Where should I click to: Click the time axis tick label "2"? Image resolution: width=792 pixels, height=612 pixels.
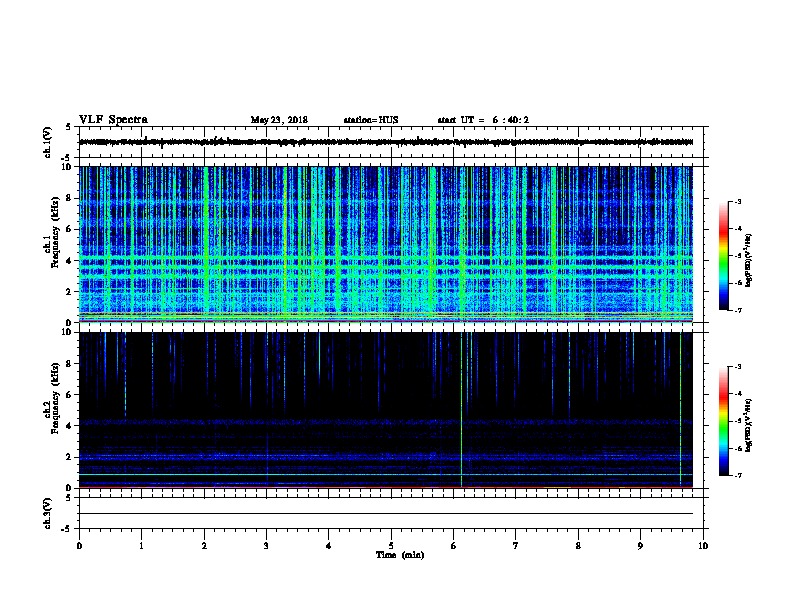click(204, 546)
